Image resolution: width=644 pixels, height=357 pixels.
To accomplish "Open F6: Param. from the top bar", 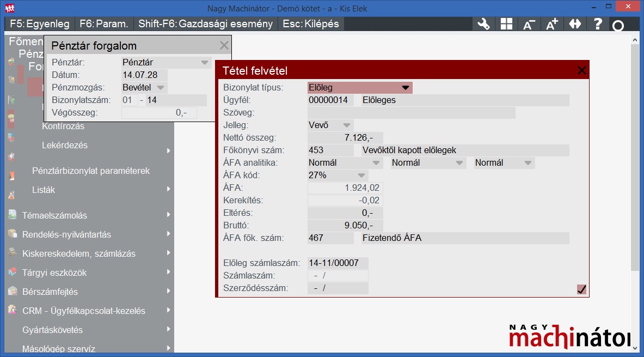I will point(104,24).
